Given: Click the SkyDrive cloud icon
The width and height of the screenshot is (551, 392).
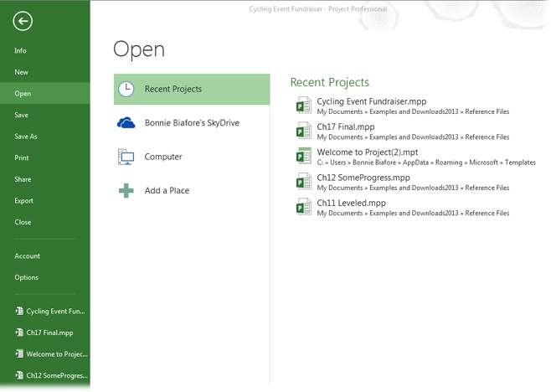Looking at the screenshot, I should [x=126, y=122].
